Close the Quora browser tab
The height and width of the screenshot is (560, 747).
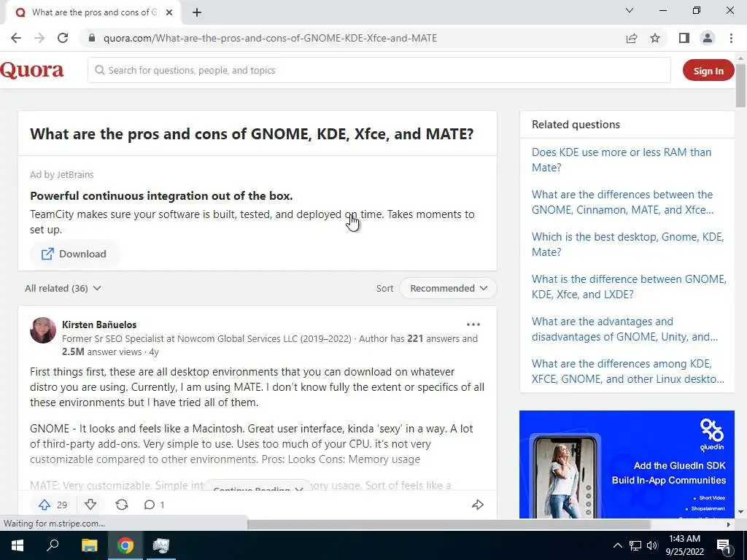[169, 12]
